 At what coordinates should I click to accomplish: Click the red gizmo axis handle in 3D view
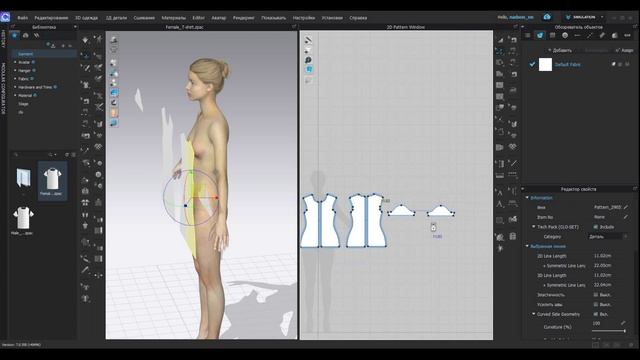tap(217, 198)
